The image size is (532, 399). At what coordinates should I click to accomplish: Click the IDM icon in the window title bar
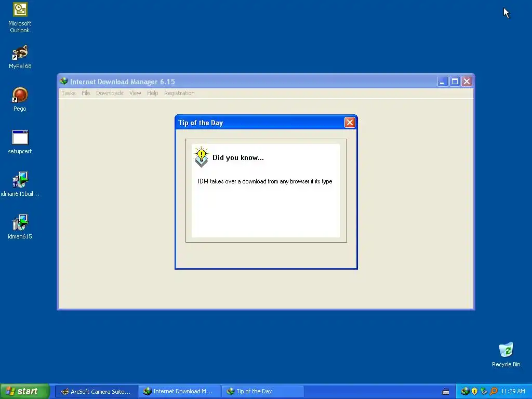64,82
